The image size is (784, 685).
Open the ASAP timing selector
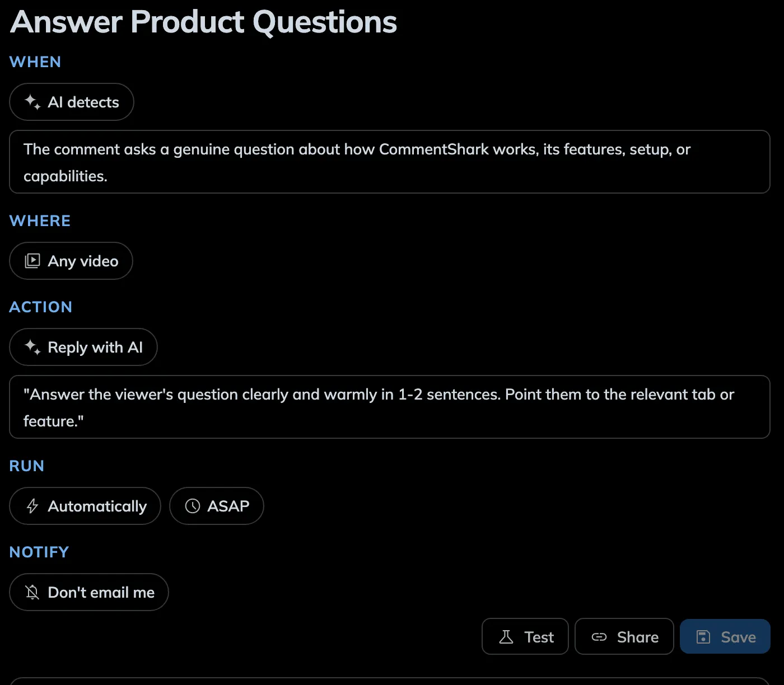tap(217, 506)
